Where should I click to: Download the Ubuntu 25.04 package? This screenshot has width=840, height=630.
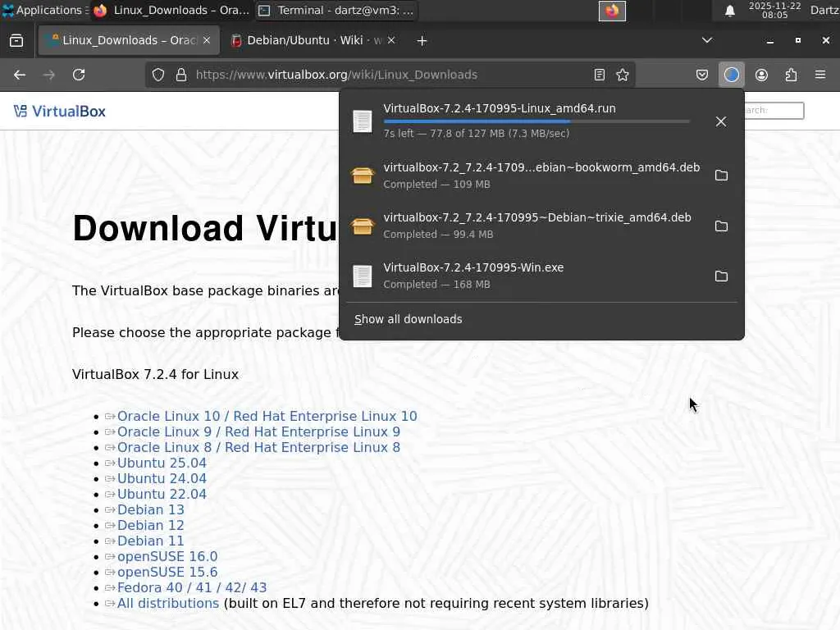[x=162, y=463]
